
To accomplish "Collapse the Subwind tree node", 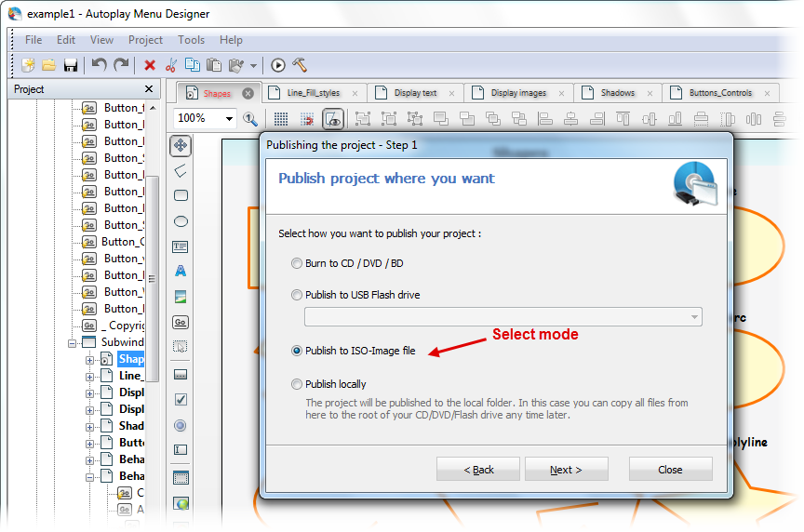I will 73,343.
